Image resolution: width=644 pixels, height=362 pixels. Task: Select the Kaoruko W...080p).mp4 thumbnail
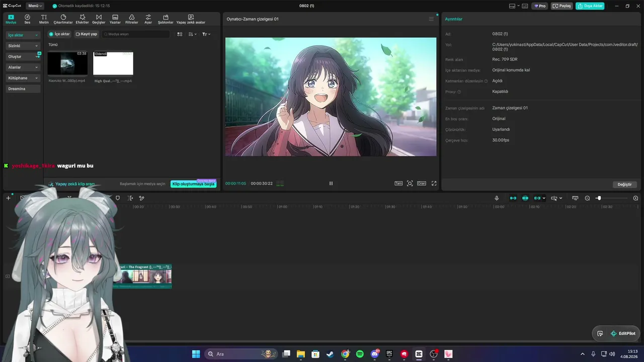pos(67,63)
